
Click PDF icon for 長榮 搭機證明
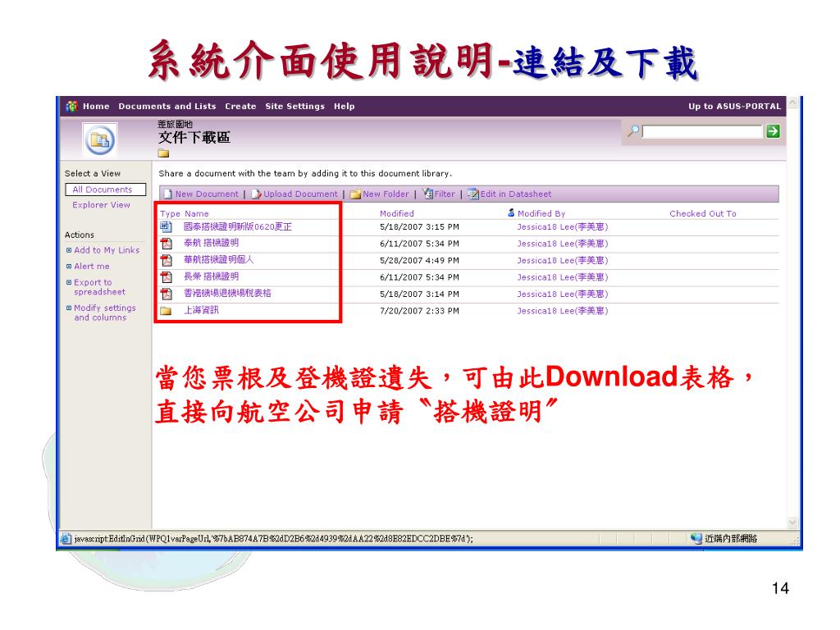click(x=167, y=277)
